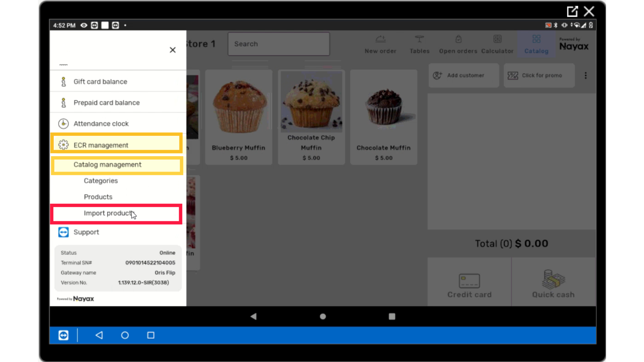Open the Calculator icon
This screenshot has width=644, height=362.
[x=497, y=39]
